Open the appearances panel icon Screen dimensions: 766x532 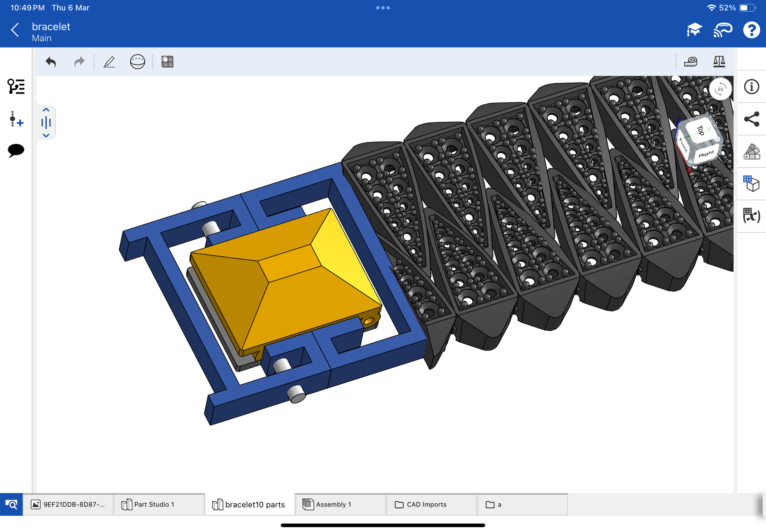tap(751, 151)
